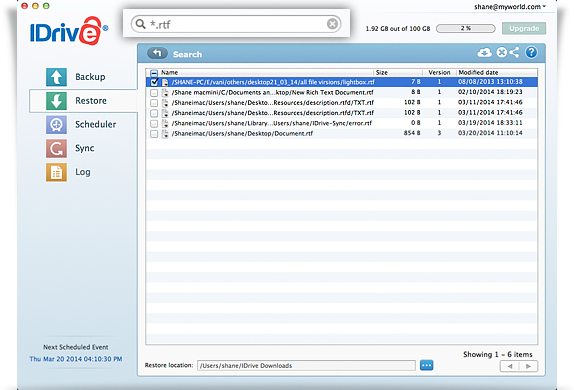This screenshot has height=390, width=574.
Task: Click the Log document icon
Action: (56, 172)
